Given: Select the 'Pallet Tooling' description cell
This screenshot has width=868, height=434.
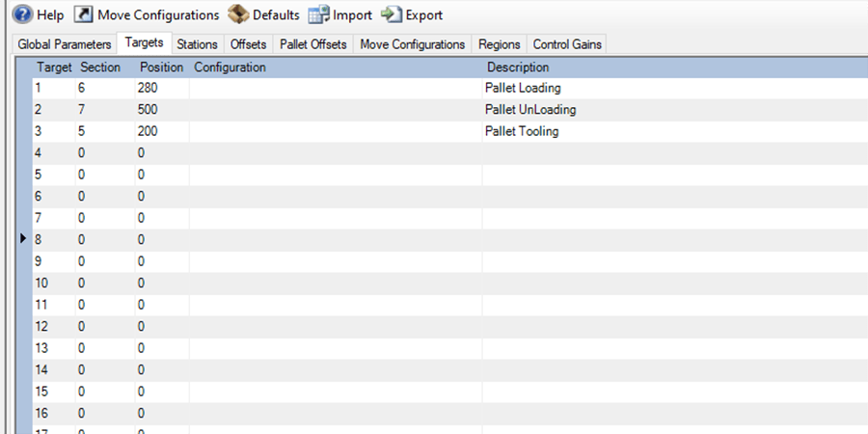Looking at the screenshot, I should pyautogui.click(x=675, y=131).
